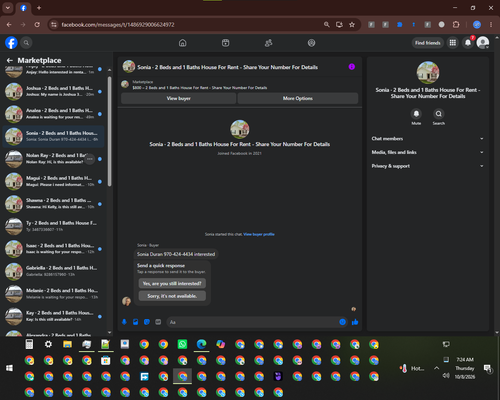
Task: Follow the 'View buyer profile' link
Action: click(x=259, y=234)
